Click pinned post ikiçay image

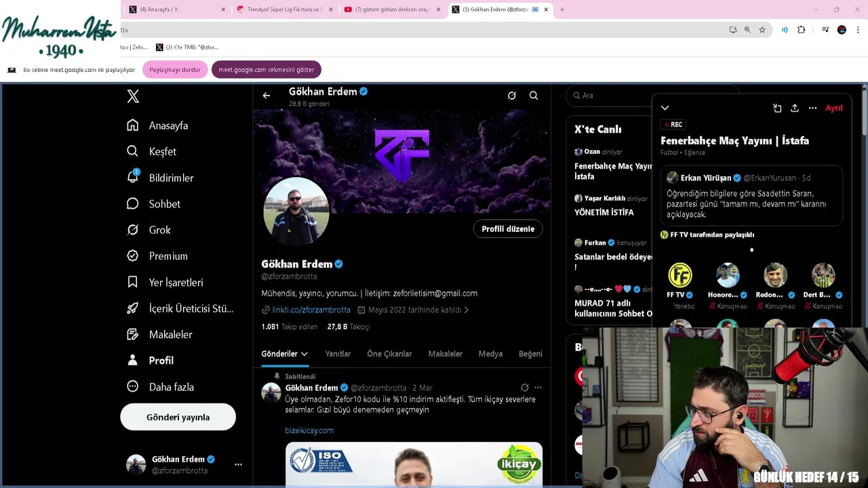pos(414,464)
